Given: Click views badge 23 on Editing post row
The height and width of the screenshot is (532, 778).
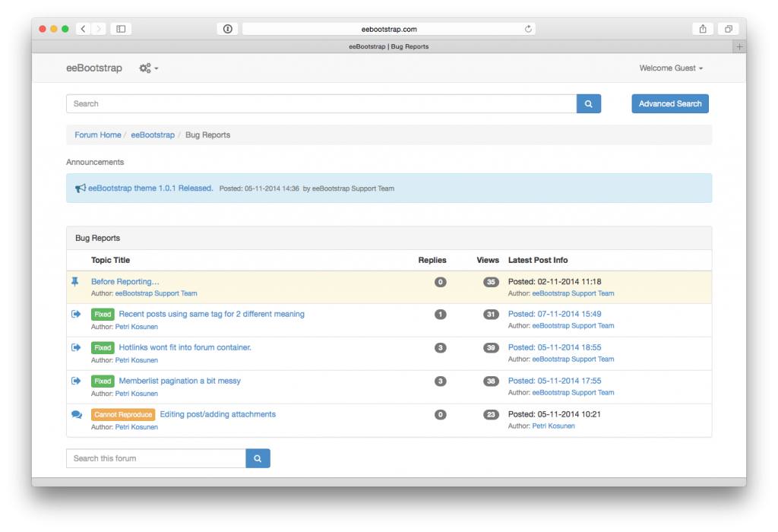Looking at the screenshot, I should point(491,414).
